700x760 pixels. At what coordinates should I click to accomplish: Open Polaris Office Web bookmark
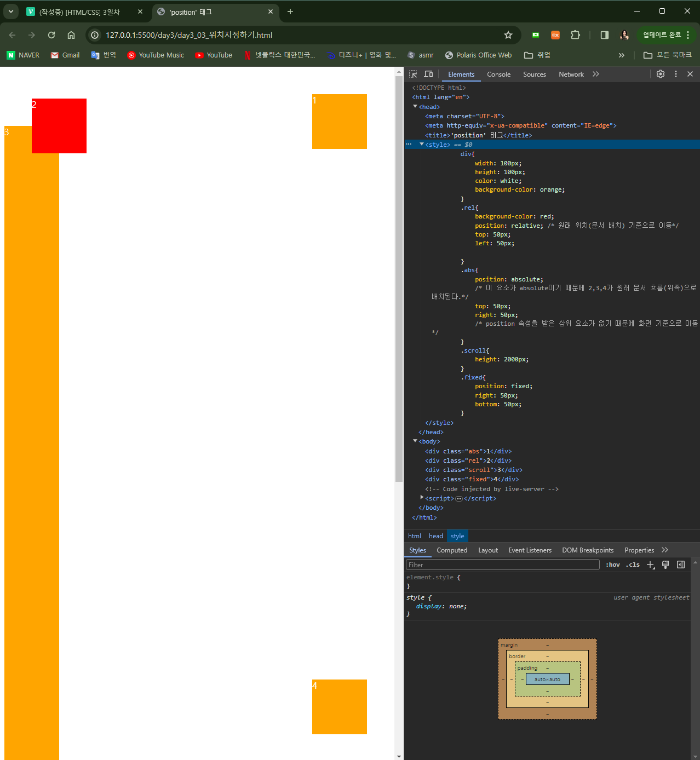478,55
